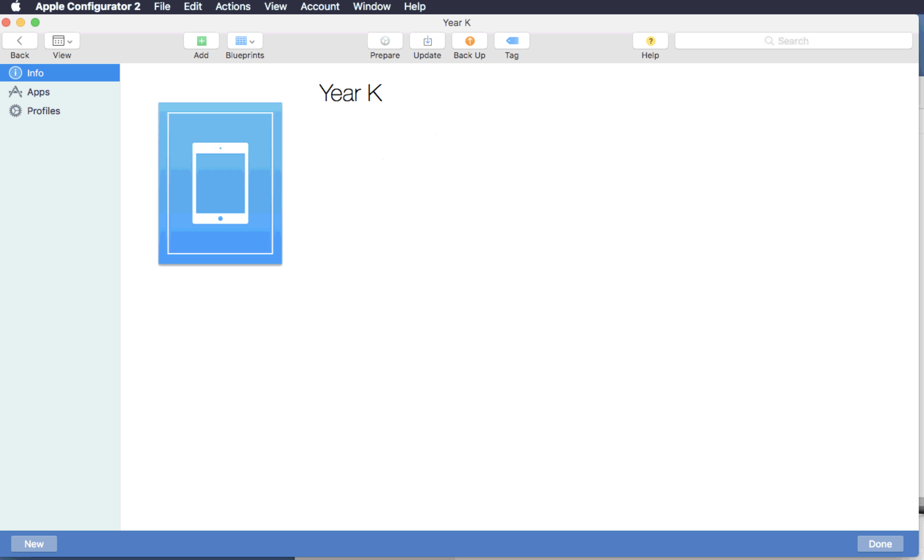
Task: Open the Actions menu
Action: (x=232, y=6)
